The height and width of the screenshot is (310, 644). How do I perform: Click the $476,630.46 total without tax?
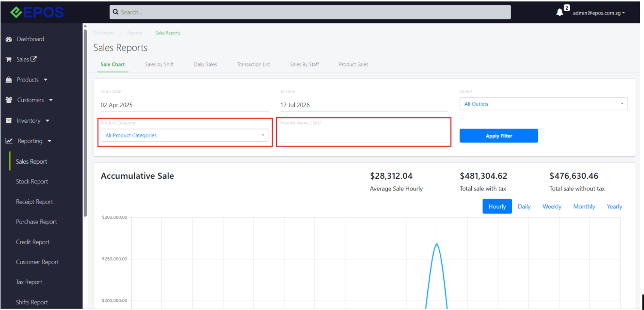(x=574, y=176)
